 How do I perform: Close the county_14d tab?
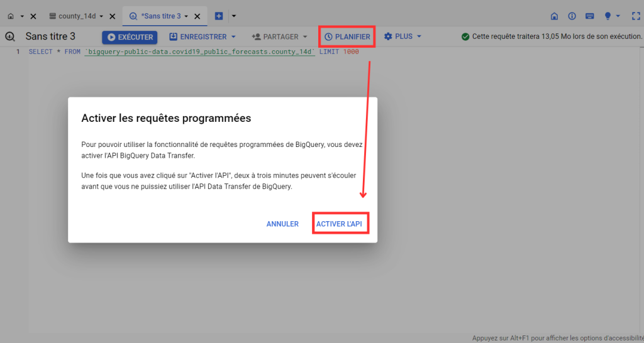[112, 16]
